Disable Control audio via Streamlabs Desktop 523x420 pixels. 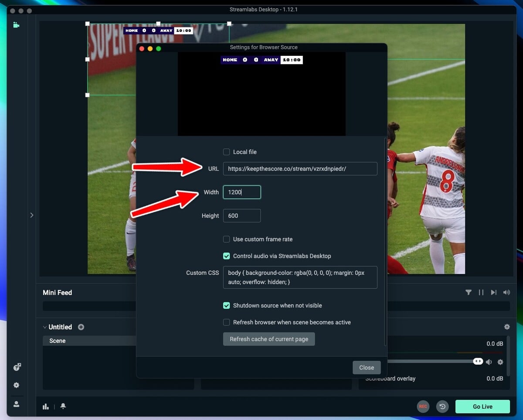226,256
